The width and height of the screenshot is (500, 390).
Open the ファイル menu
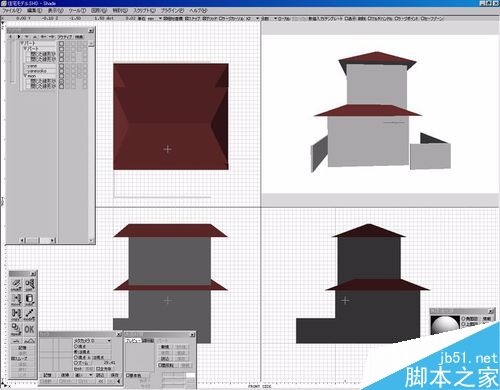tap(12, 11)
